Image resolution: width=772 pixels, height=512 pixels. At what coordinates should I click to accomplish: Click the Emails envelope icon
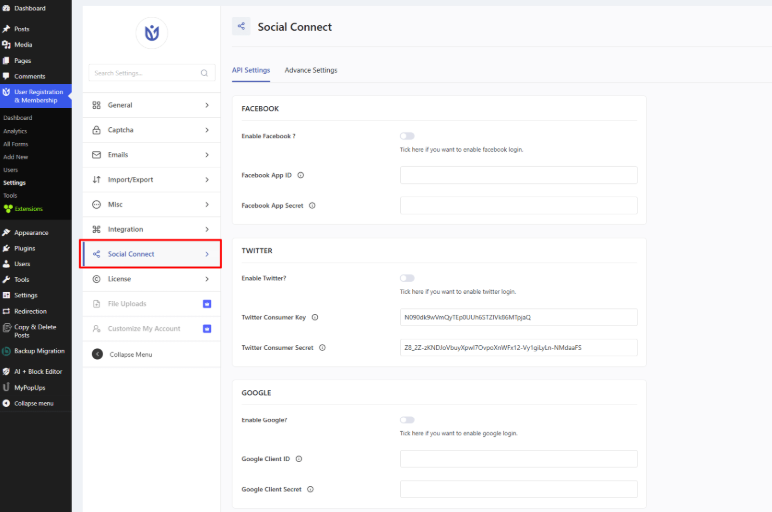pyautogui.click(x=96, y=155)
